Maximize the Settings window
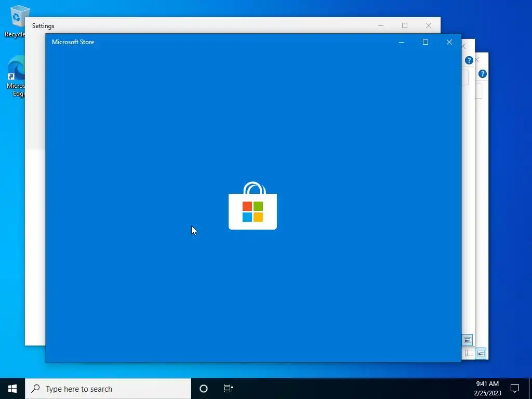This screenshot has height=399, width=532. click(404, 25)
